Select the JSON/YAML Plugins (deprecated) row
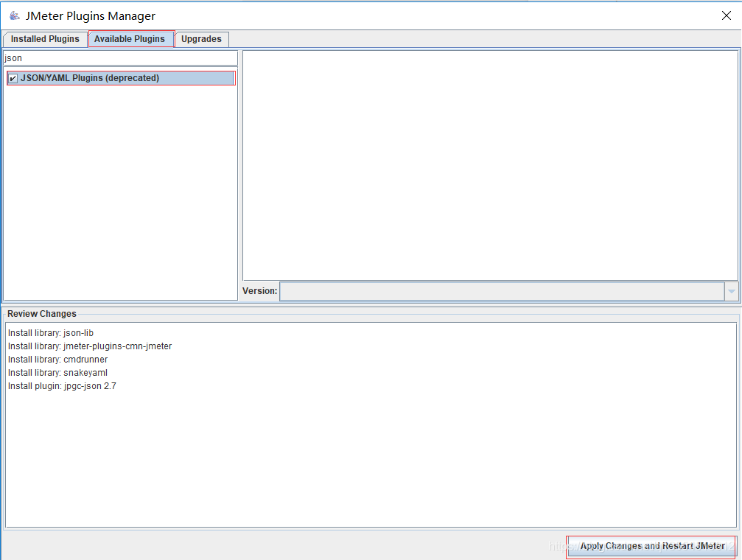The image size is (742, 560). pyautogui.click(x=121, y=78)
